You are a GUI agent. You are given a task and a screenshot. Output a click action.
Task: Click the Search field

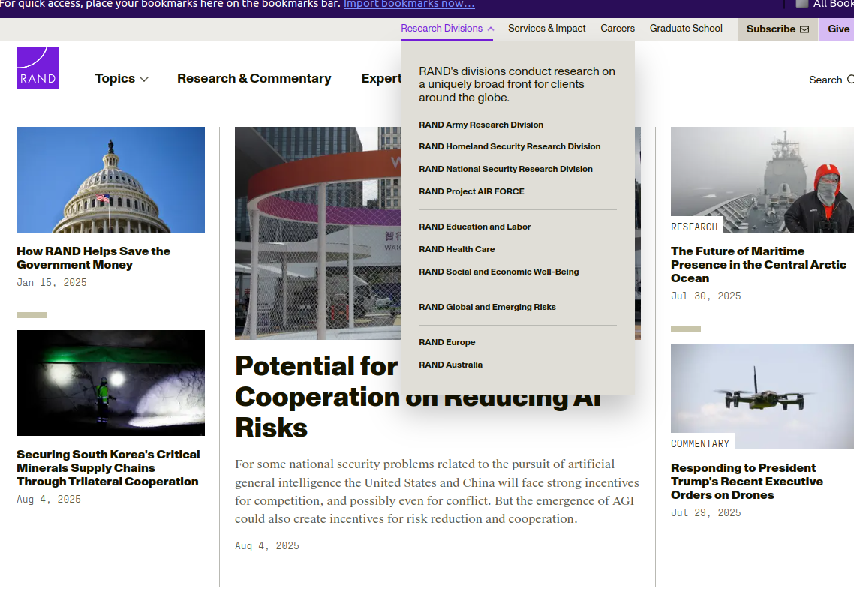[831, 80]
